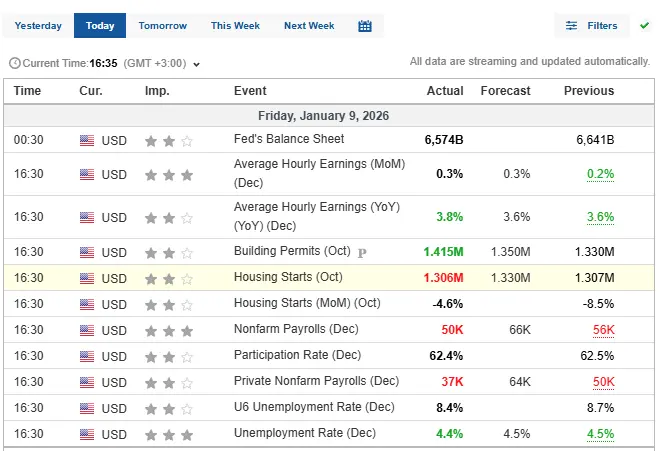This screenshot has height=451, width=660.
Task: Open Private Nonfarm Payrolls (Dec) event
Action: click(x=316, y=381)
